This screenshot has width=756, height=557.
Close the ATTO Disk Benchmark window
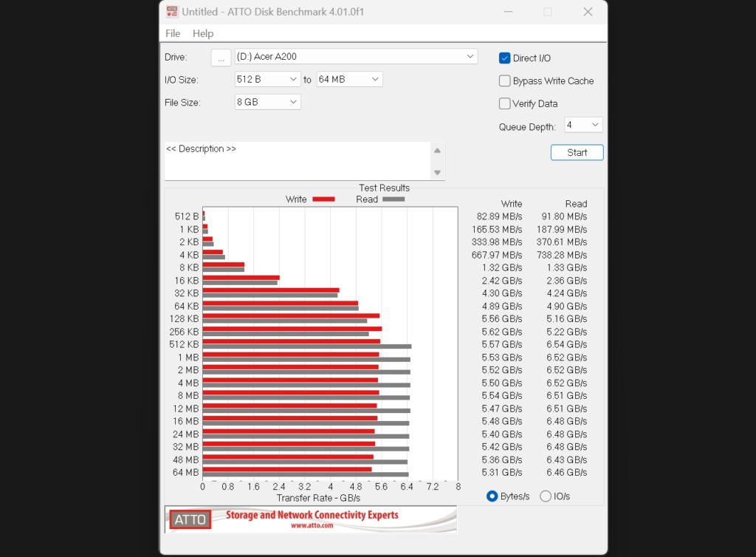coord(588,12)
